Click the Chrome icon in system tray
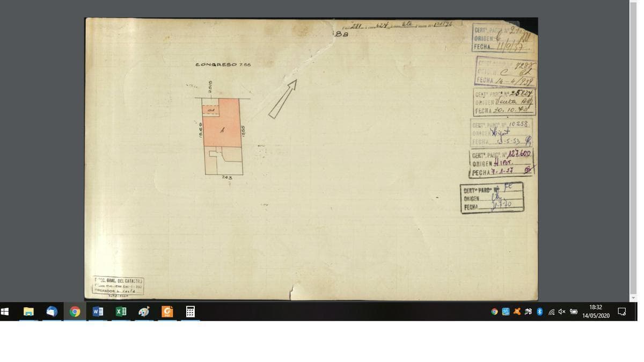The width and height of the screenshot is (644, 362). coord(494,312)
